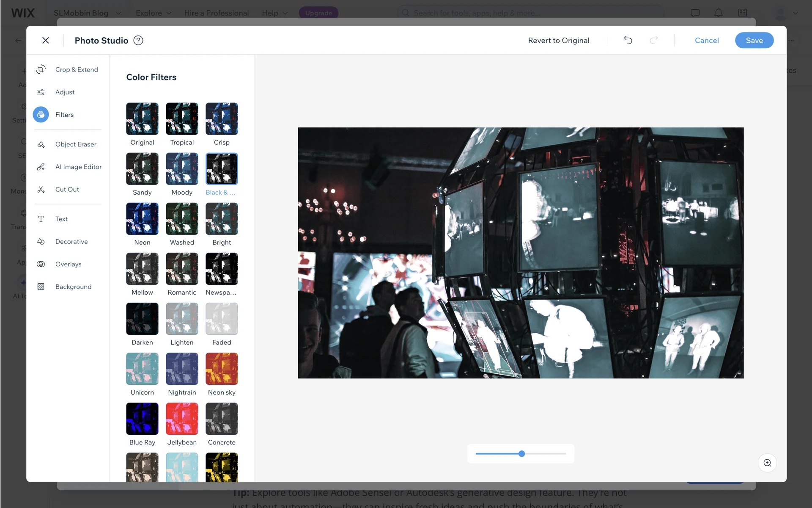
Task: Add Text from the sidebar
Action: pyautogui.click(x=61, y=219)
